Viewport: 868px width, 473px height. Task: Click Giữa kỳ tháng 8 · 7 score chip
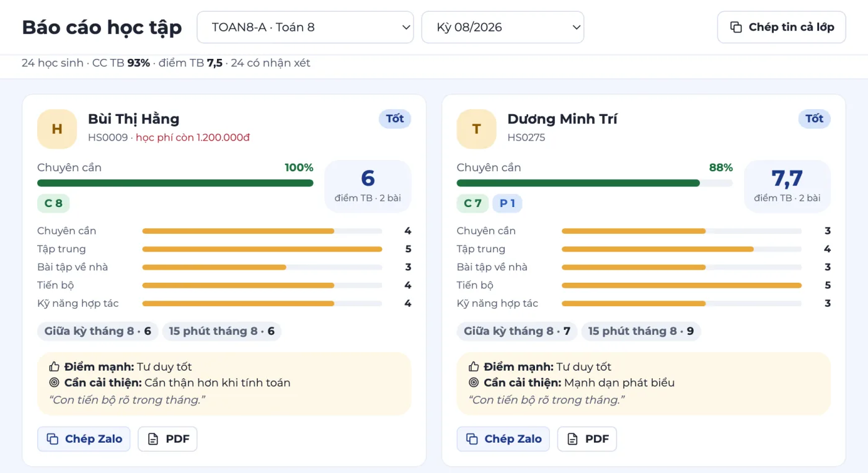[517, 331]
